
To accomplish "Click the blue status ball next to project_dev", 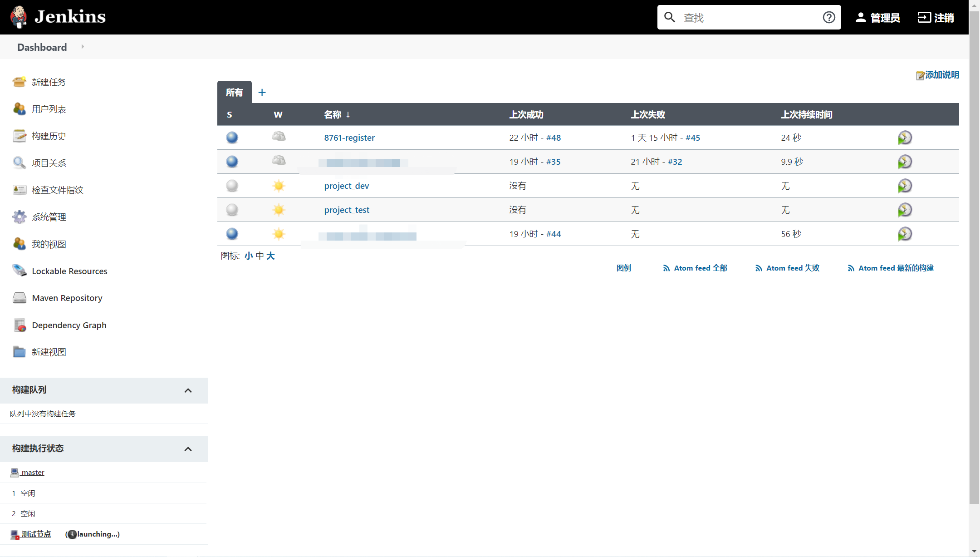I will coord(231,186).
